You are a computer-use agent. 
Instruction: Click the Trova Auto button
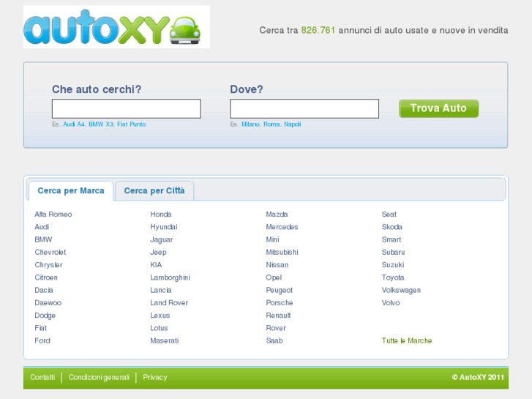(438, 108)
